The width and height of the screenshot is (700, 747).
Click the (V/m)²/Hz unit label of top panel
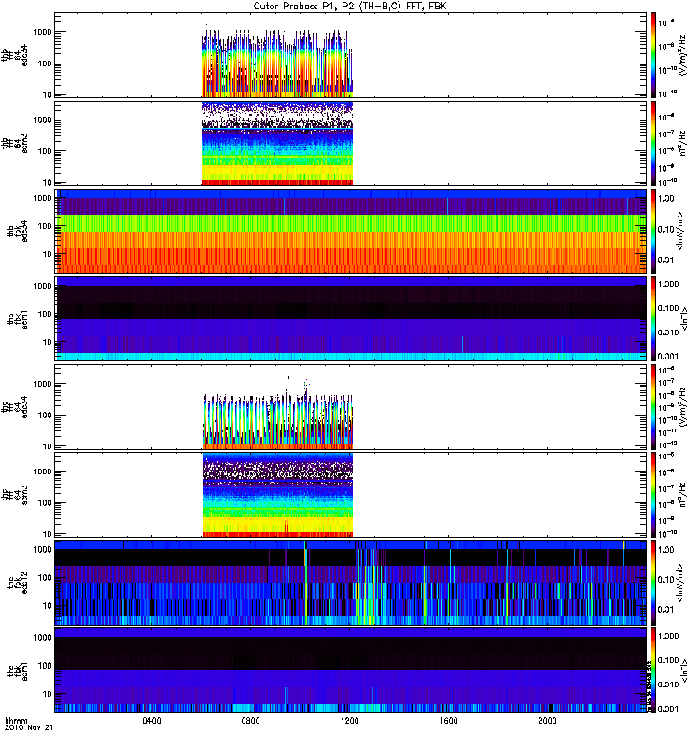(x=683, y=55)
